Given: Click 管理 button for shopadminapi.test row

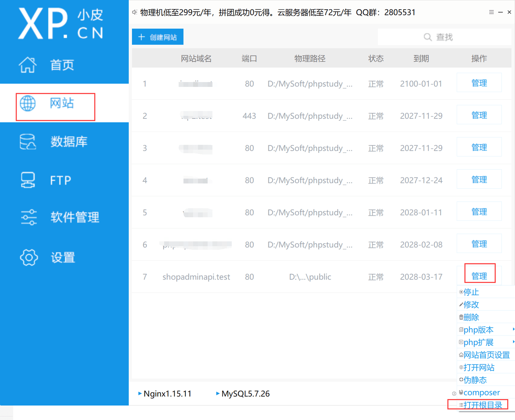Looking at the screenshot, I should coord(479,276).
